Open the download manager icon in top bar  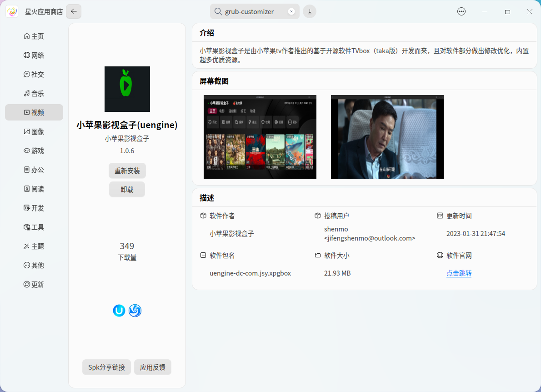coord(310,11)
